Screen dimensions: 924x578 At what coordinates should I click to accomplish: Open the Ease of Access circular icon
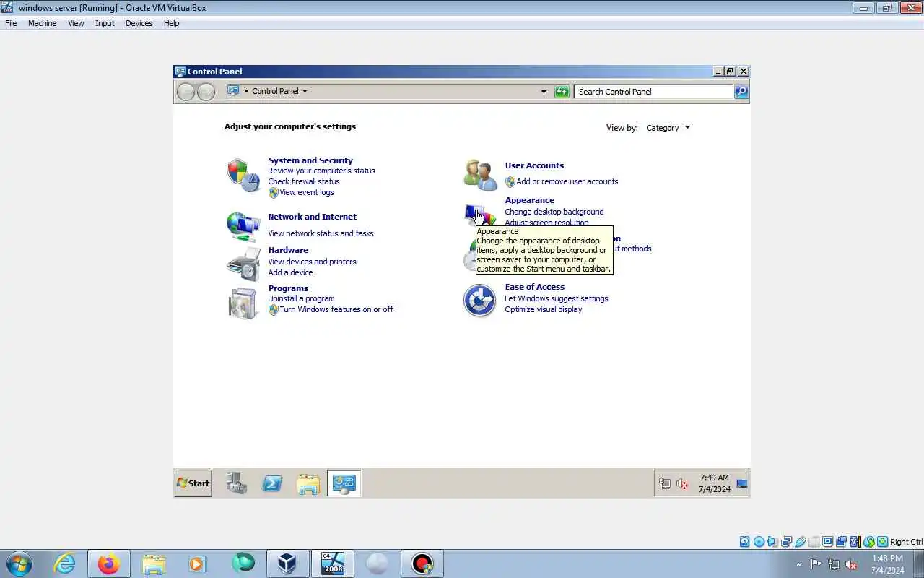pyautogui.click(x=479, y=301)
